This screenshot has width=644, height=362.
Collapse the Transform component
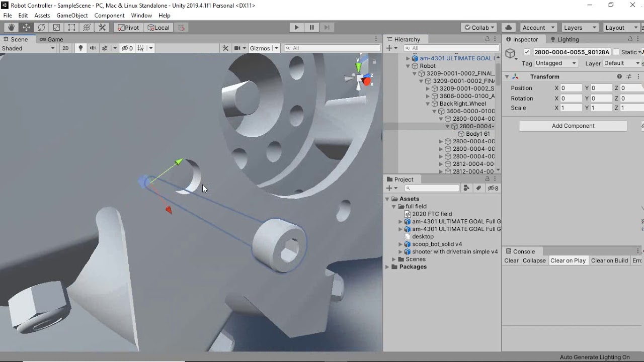(507, 77)
